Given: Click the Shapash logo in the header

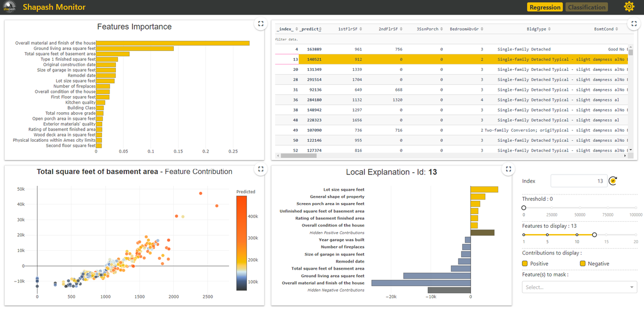Looking at the screenshot, I should (10, 7).
